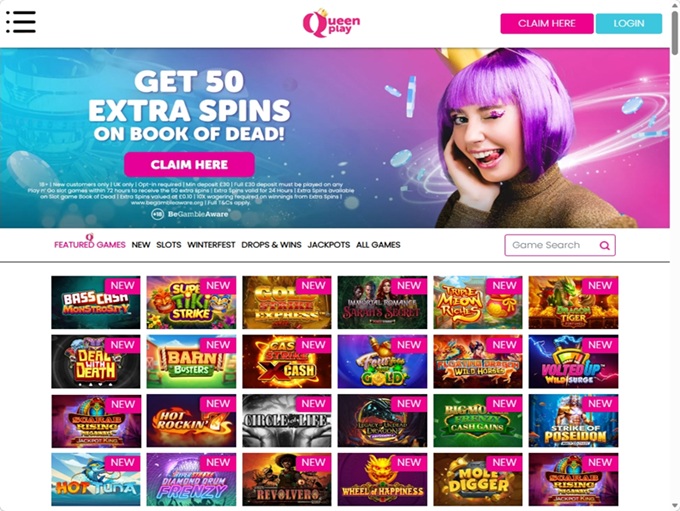Open the Hot Rockin' game tile
The image size is (680, 511).
click(191, 421)
